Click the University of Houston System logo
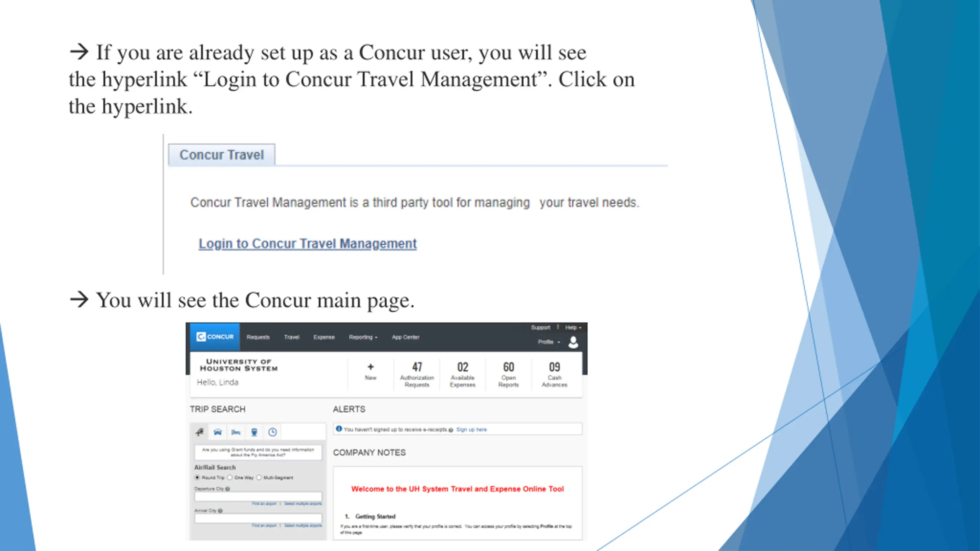The height and width of the screenshot is (551, 980). point(238,365)
